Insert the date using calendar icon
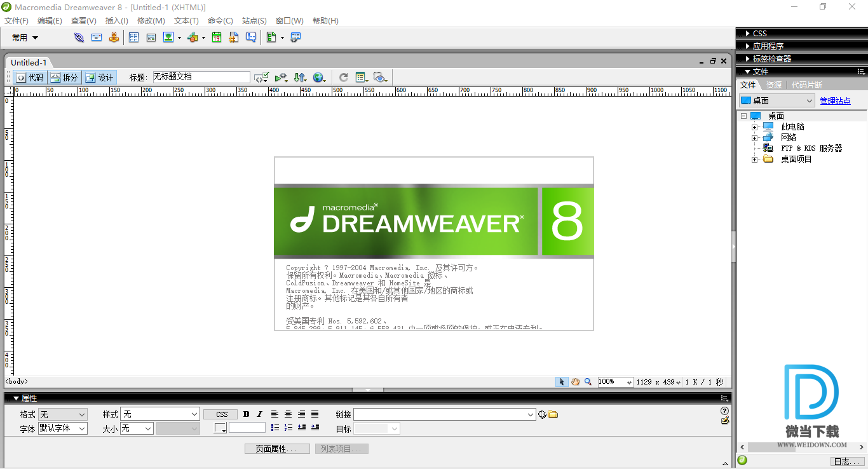The image size is (868, 469). (217, 37)
